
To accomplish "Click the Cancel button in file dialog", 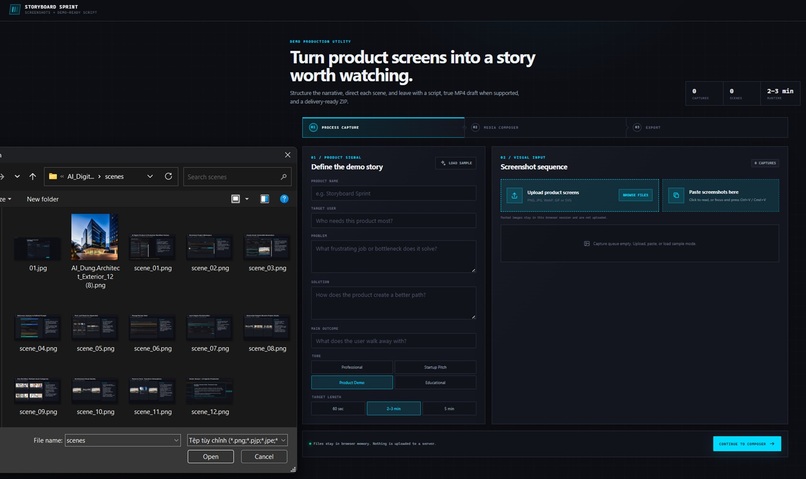I will 264,456.
